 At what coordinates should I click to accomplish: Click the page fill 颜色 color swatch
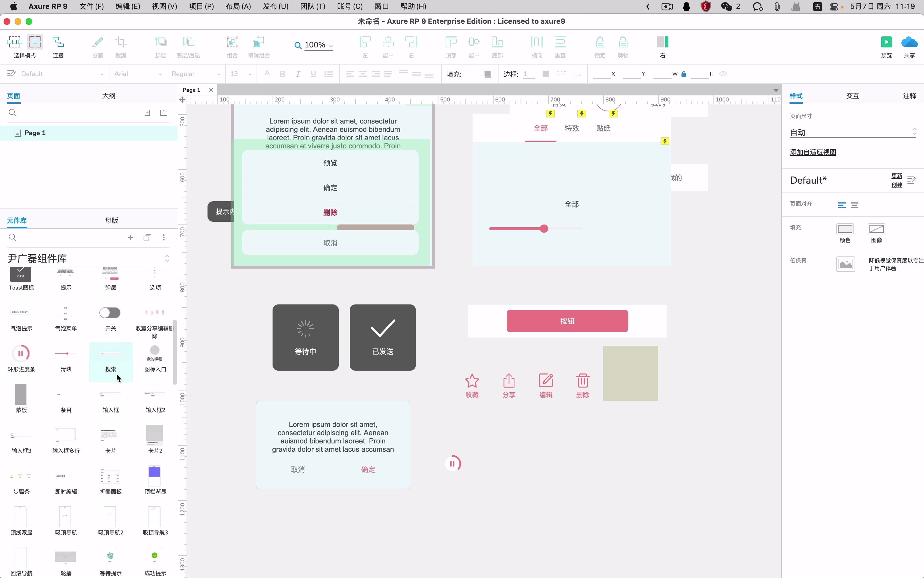coord(845,229)
